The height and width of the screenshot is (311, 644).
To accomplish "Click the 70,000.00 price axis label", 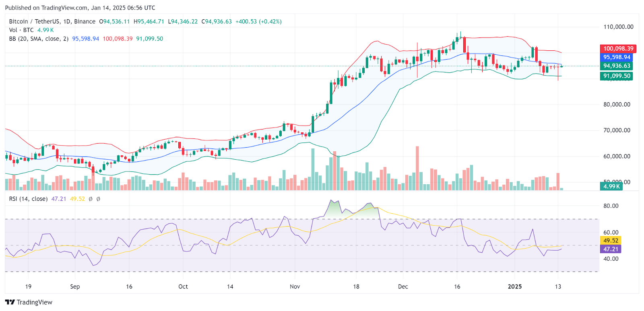I will (x=617, y=130).
